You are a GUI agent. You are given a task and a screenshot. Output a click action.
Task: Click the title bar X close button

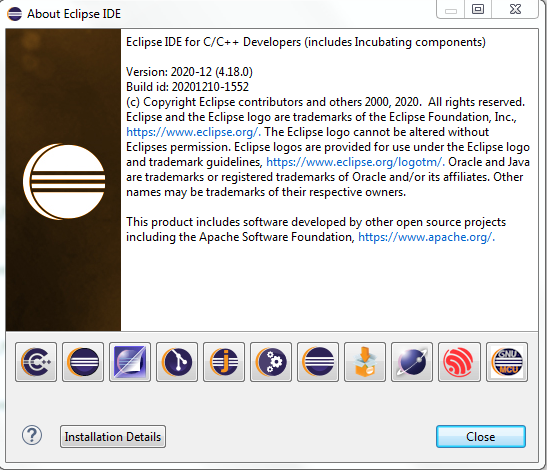point(515,9)
